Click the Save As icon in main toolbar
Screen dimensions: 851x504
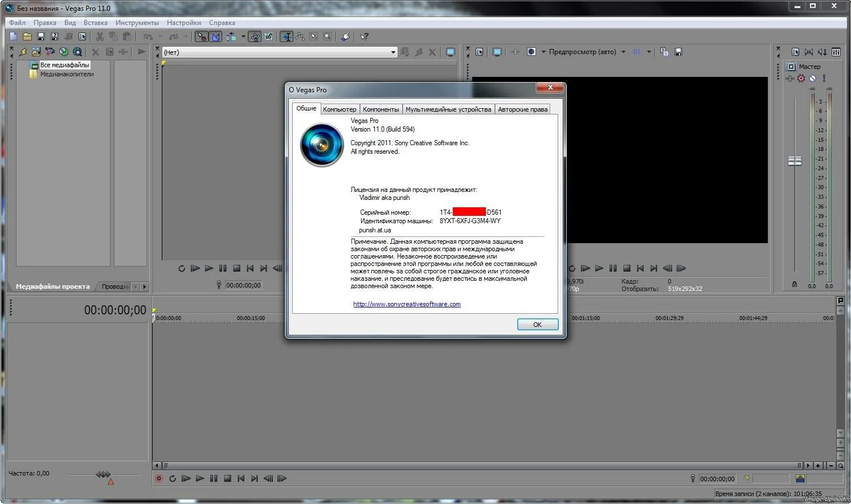pyautogui.click(x=54, y=36)
